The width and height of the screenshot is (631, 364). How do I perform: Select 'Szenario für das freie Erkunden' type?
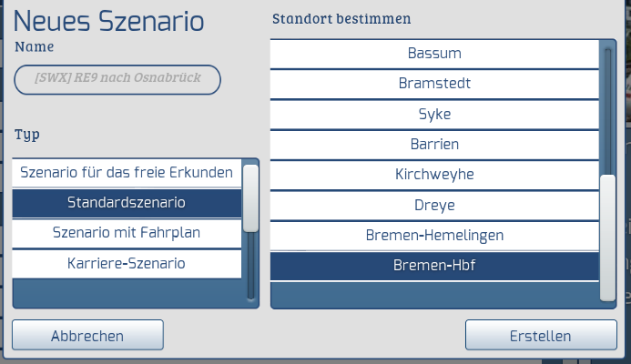click(x=127, y=172)
